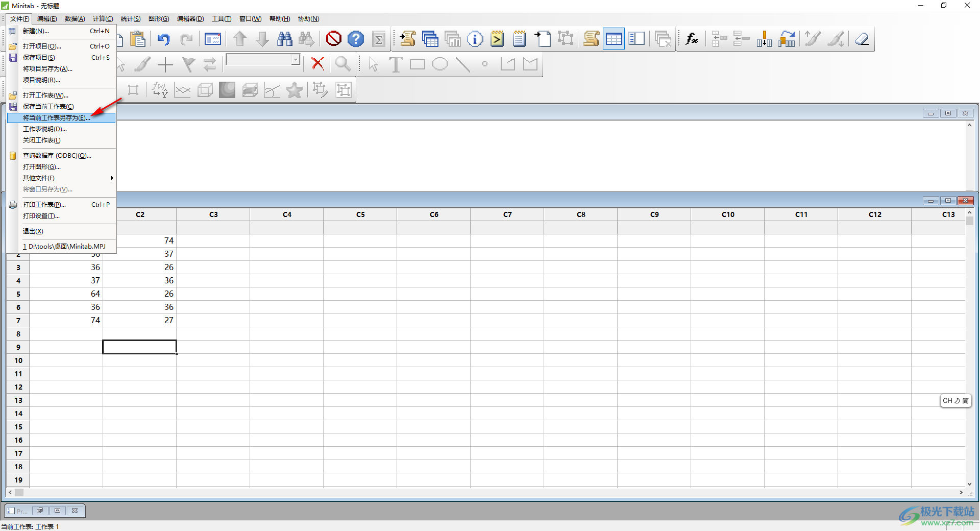Click worksheet horizontal scrollbar right arrow
The image size is (980, 531).
coord(961,493)
